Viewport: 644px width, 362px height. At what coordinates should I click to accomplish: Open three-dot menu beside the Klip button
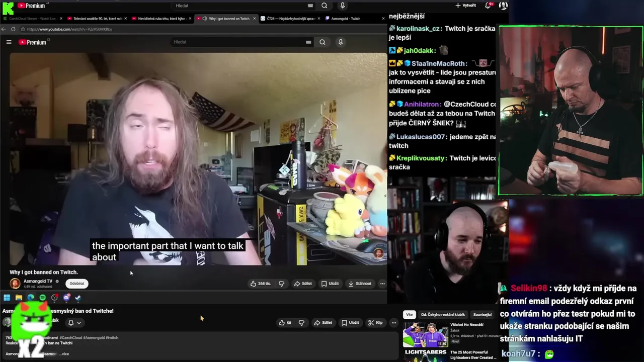tap(394, 323)
